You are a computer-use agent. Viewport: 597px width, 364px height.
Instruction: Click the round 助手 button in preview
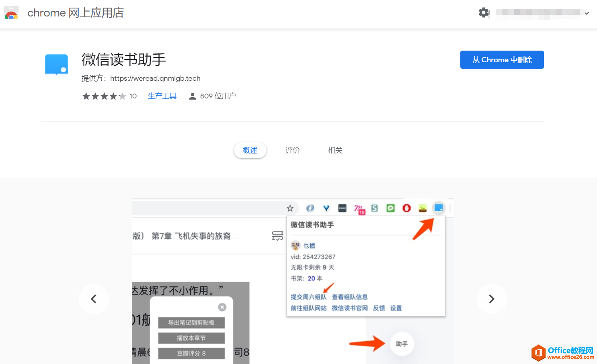coord(402,344)
